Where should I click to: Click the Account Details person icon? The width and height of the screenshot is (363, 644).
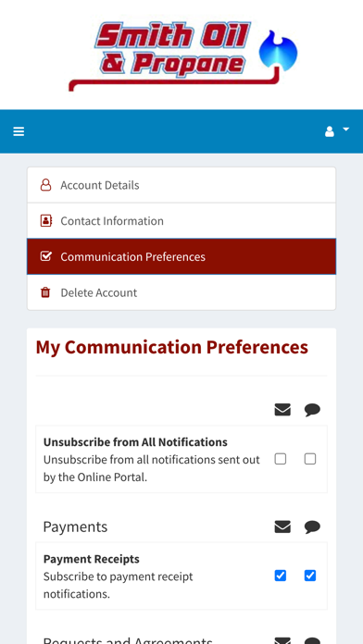point(45,185)
